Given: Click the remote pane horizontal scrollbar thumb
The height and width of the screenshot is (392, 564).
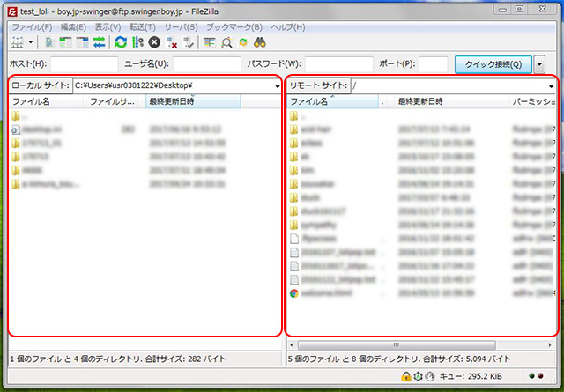Looking at the screenshot, I should pyautogui.click(x=397, y=345).
